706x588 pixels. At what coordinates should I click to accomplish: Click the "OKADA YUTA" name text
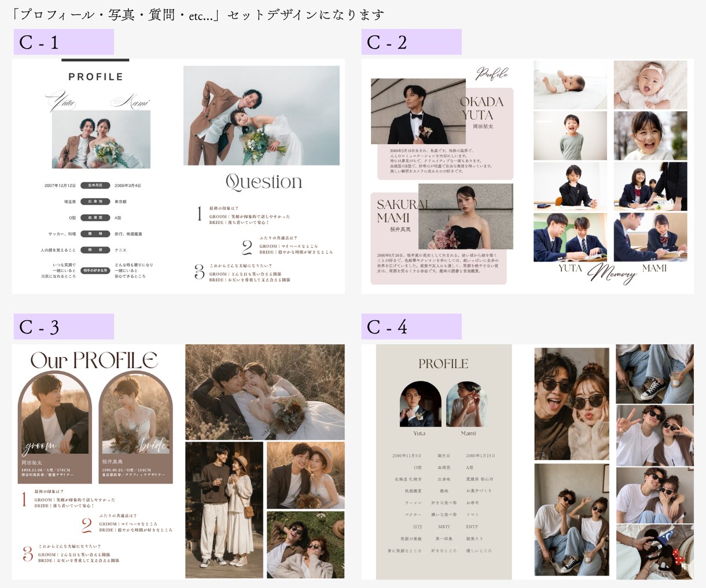tap(481, 108)
